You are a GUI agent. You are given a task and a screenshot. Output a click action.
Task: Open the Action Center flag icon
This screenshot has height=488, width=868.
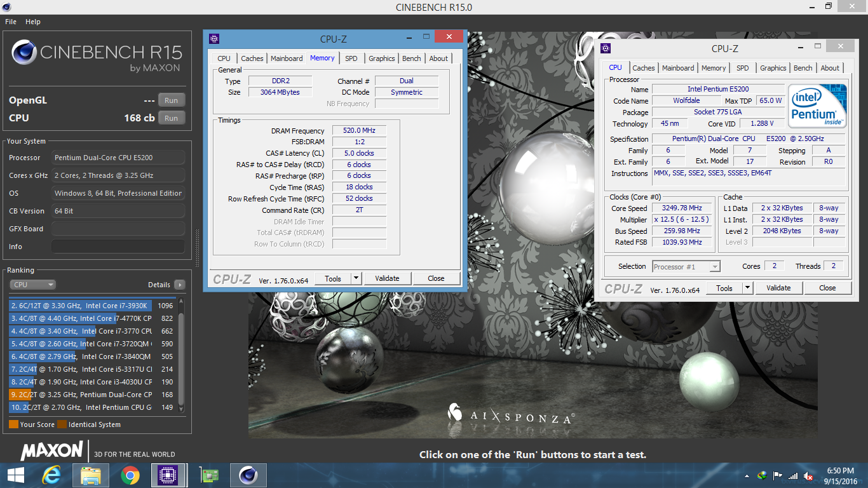[x=778, y=476]
